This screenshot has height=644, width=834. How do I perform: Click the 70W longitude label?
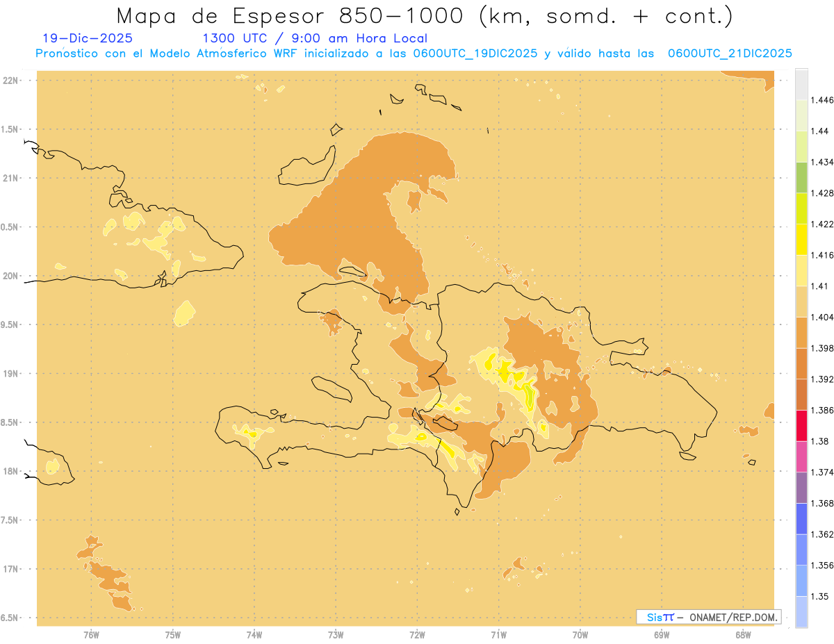(580, 634)
